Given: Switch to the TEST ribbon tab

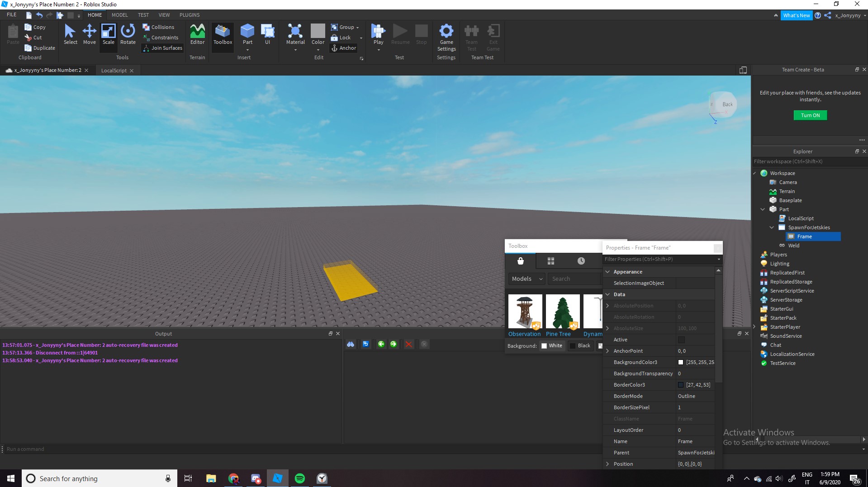Looking at the screenshot, I should 143,15.
